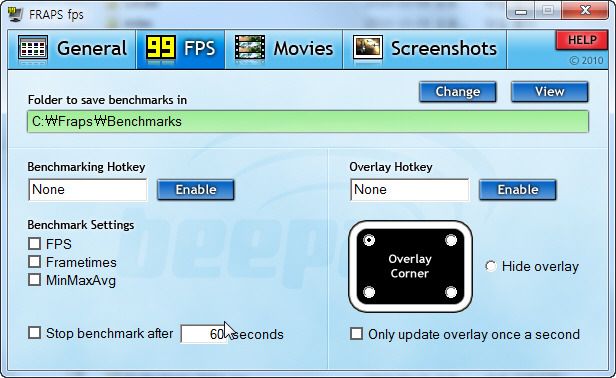Screen dimensions: 616x378
Task: Check the FPS benchmark setting
Action: click(35, 244)
